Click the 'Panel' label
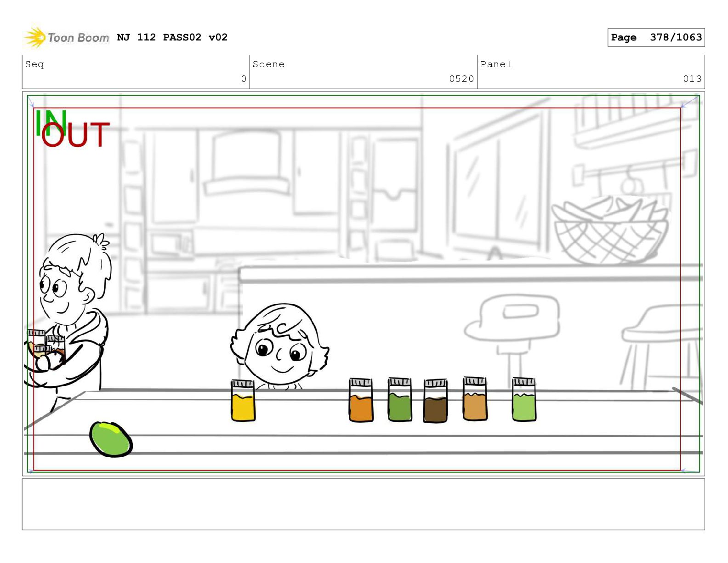This screenshot has width=728, height=563. point(496,64)
